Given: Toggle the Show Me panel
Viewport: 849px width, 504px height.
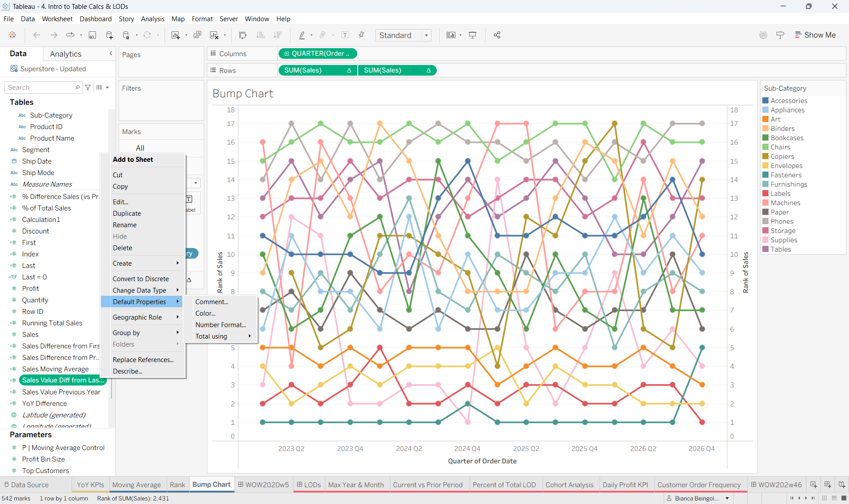Looking at the screenshot, I should pyautogui.click(x=815, y=35).
